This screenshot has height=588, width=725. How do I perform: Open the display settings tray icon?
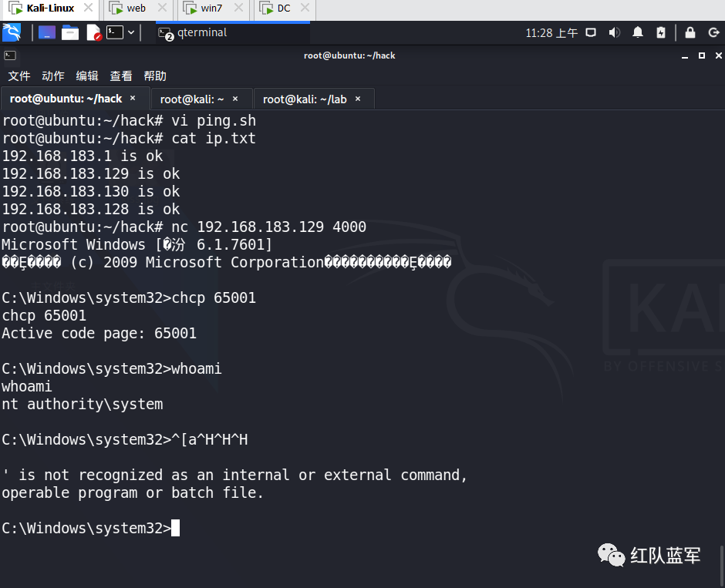tap(591, 33)
